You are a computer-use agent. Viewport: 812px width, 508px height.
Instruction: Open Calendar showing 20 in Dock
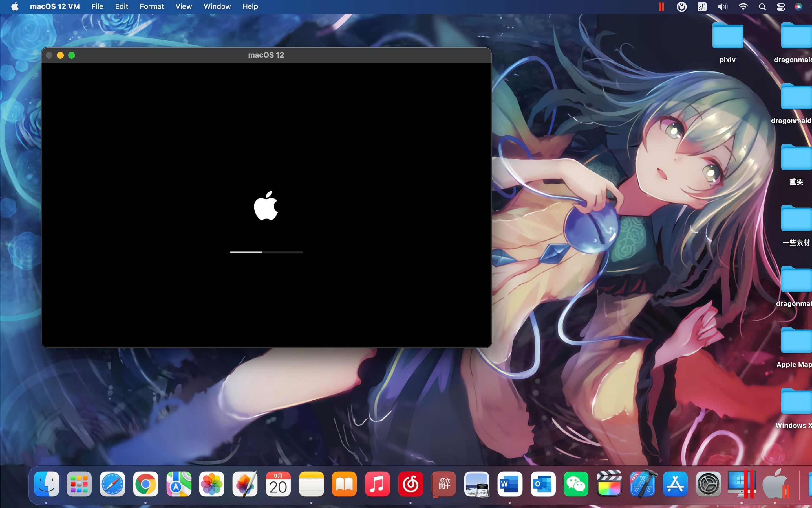point(278,484)
